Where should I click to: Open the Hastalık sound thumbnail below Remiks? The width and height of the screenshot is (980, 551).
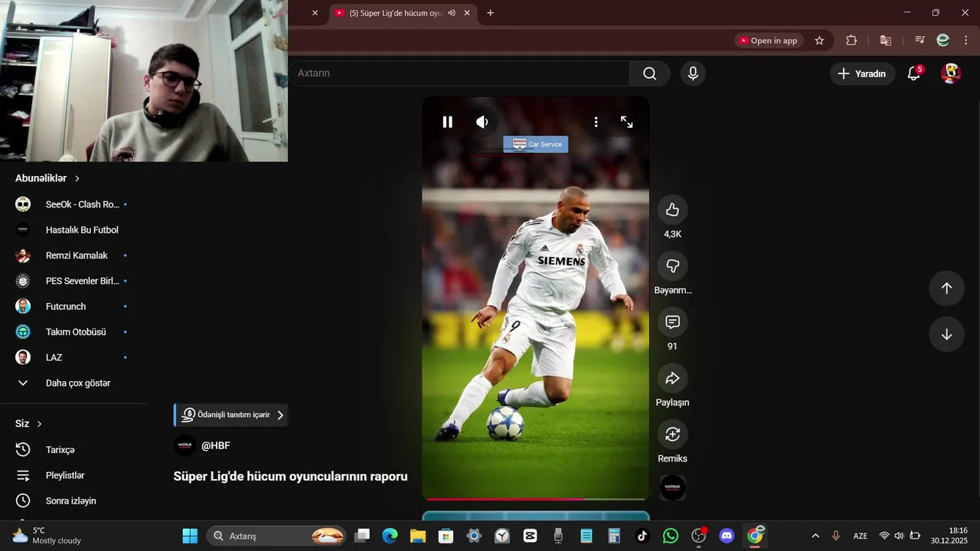tap(672, 487)
